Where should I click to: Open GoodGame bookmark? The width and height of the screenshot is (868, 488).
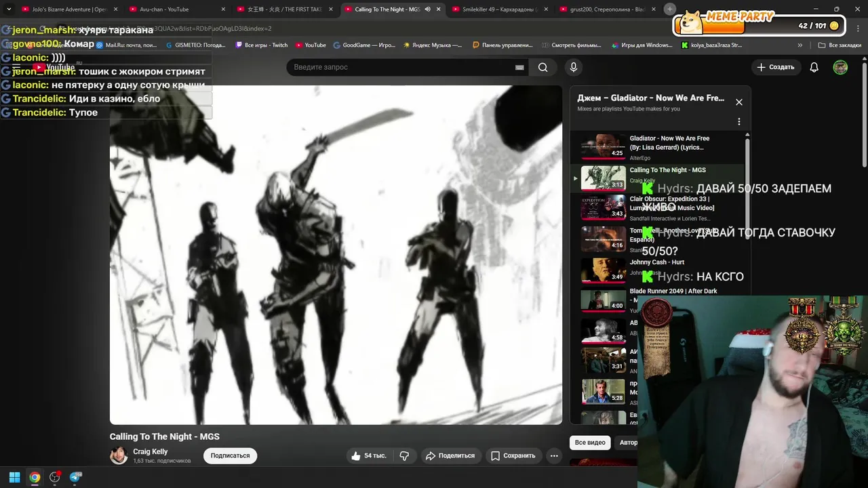click(364, 45)
